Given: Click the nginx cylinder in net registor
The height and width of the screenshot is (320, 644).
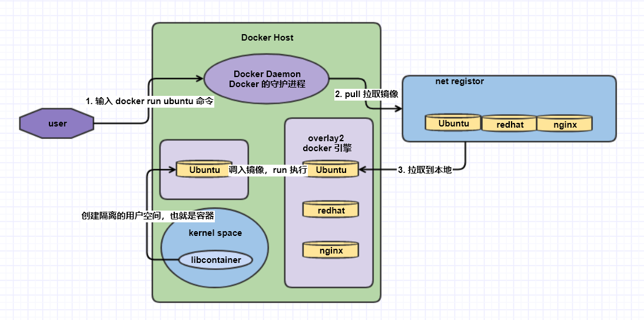Looking at the screenshot, I should pyautogui.click(x=565, y=124).
